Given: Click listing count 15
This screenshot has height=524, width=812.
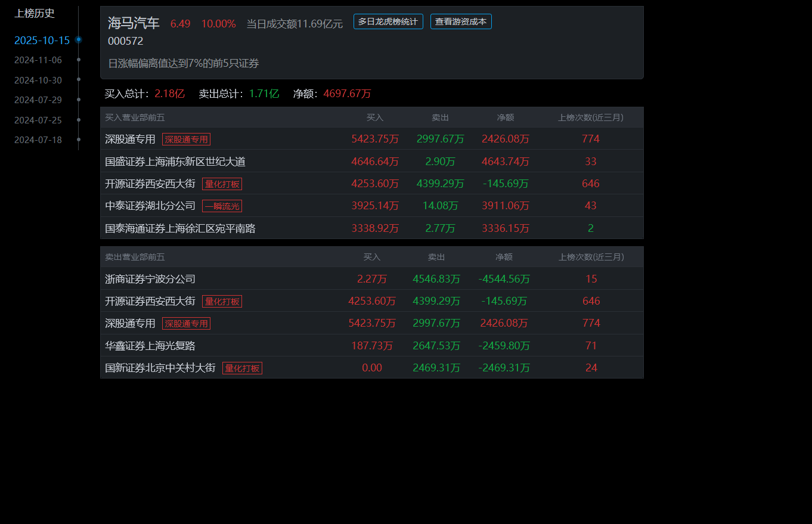Looking at the screenshot, I should [x=591, y=279].
